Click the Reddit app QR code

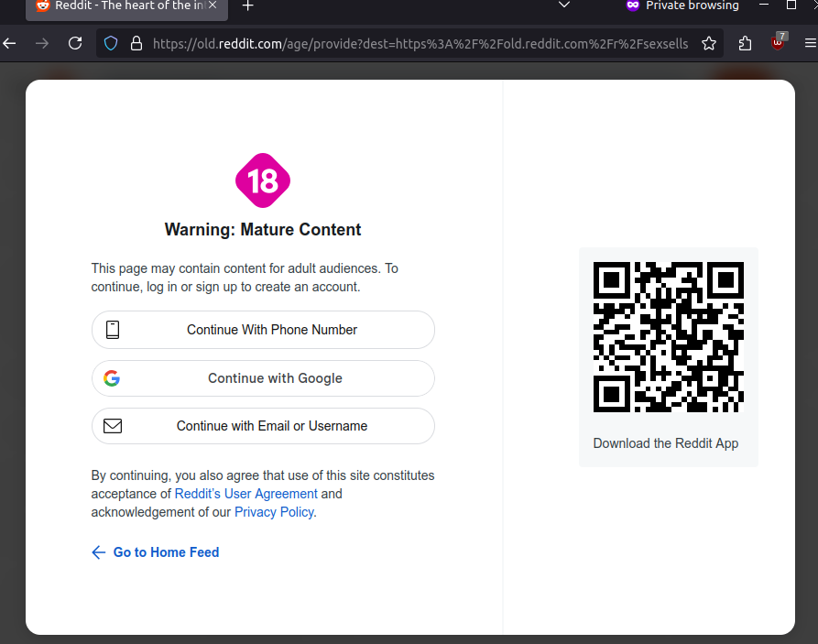coord(669,337)
